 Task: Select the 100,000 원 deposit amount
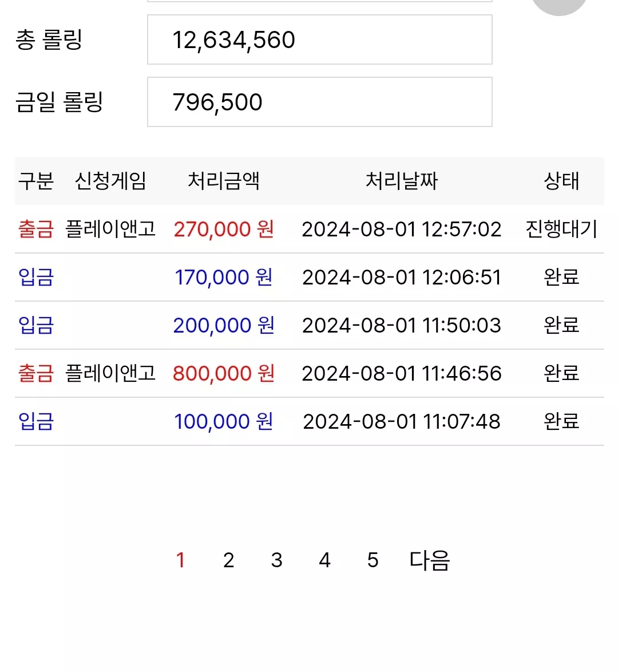(x=224, y=421)
